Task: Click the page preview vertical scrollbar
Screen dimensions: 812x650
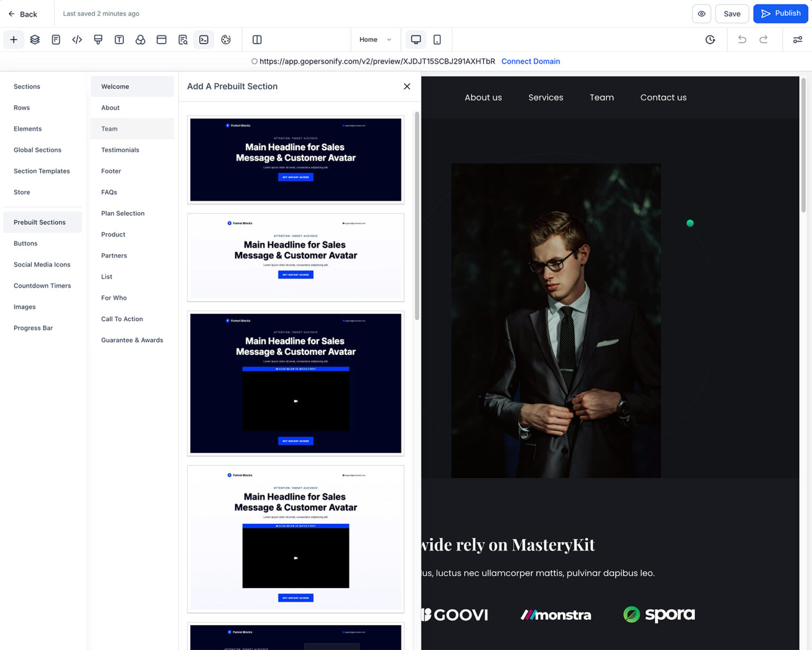Action: tap(804, 145)
